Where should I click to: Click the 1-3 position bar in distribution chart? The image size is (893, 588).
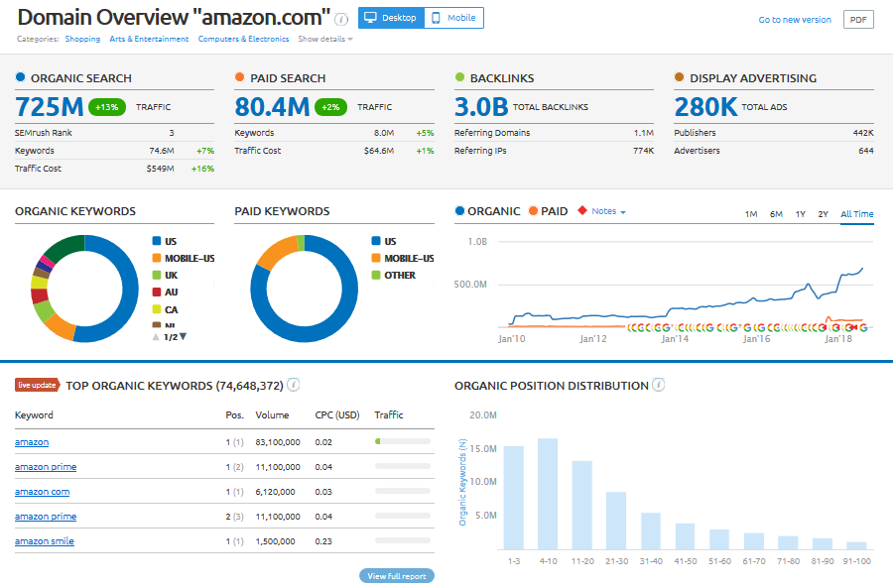click(x=514, y=498)
